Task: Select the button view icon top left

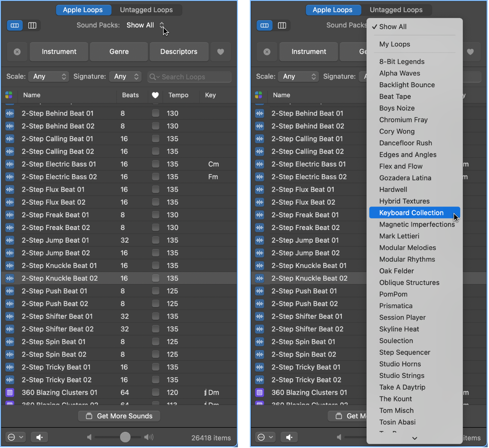Action: click(x=15, y=25)
